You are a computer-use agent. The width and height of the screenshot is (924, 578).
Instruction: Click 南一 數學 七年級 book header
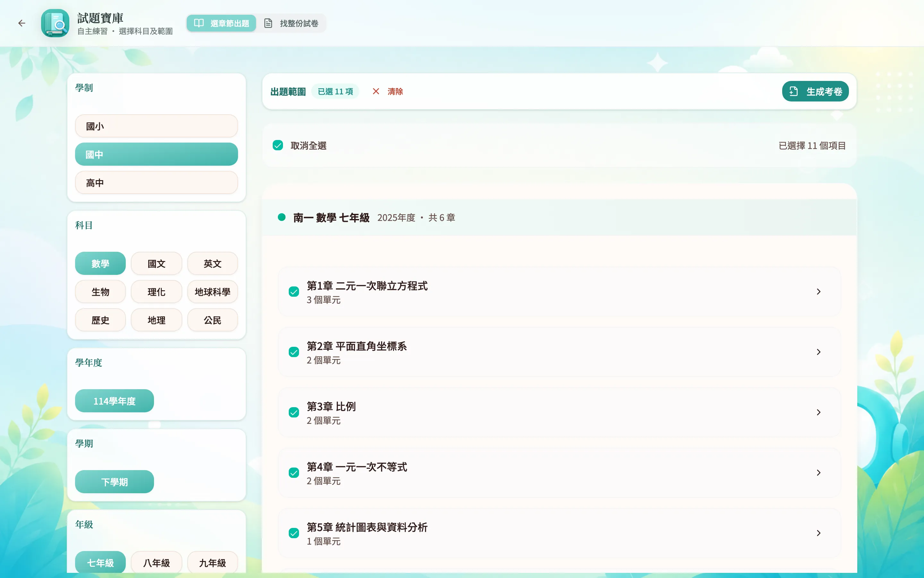(x=559, y=217)
